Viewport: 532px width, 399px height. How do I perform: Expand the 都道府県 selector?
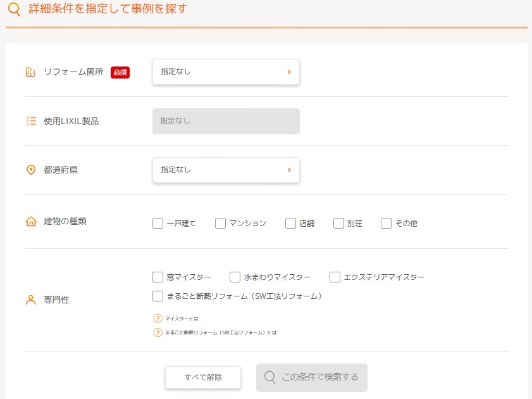tap(226, 170)
